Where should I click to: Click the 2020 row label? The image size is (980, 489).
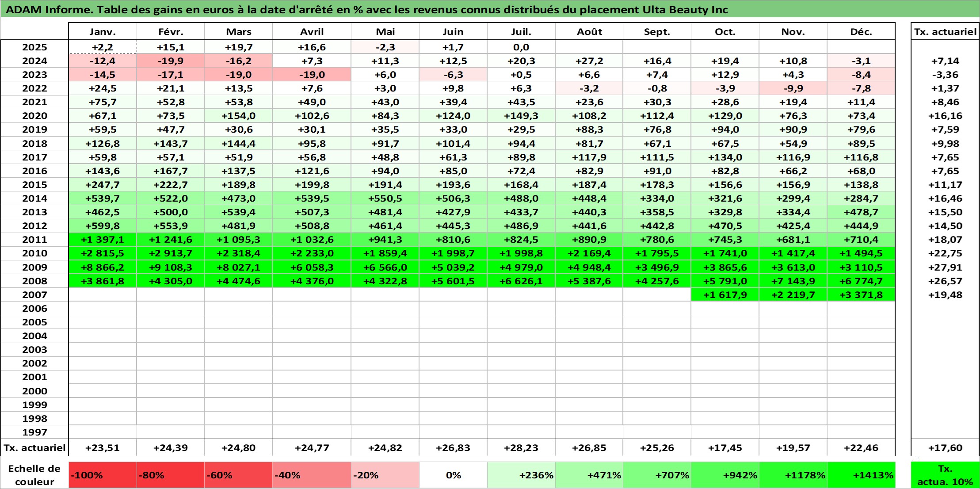pos(34,115)
